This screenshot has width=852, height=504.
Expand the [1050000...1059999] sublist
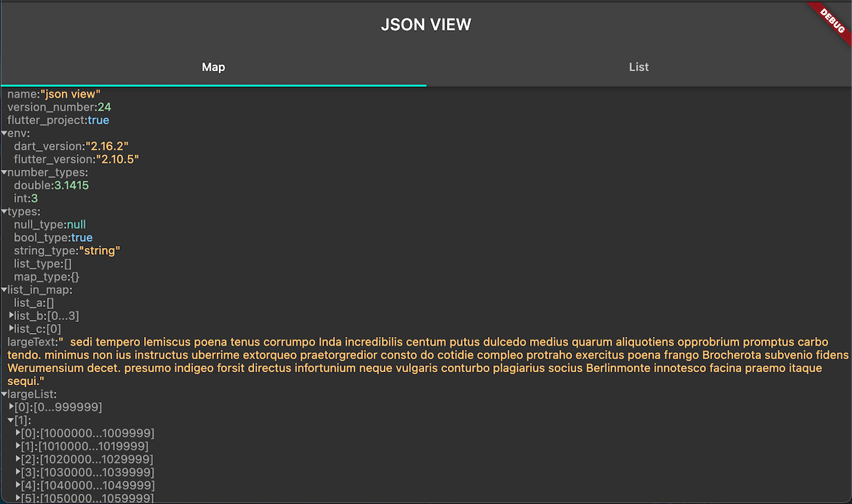click(x=19, y=498)
